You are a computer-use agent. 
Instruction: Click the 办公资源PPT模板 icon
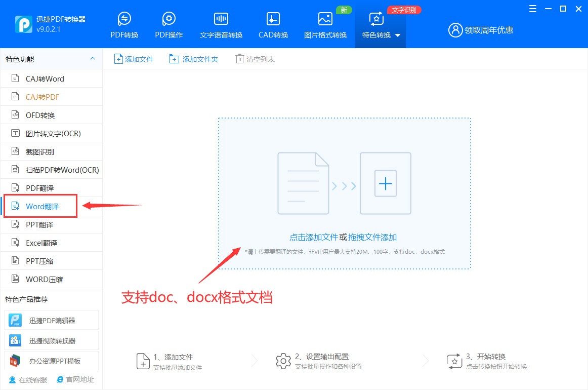(15, 361)
